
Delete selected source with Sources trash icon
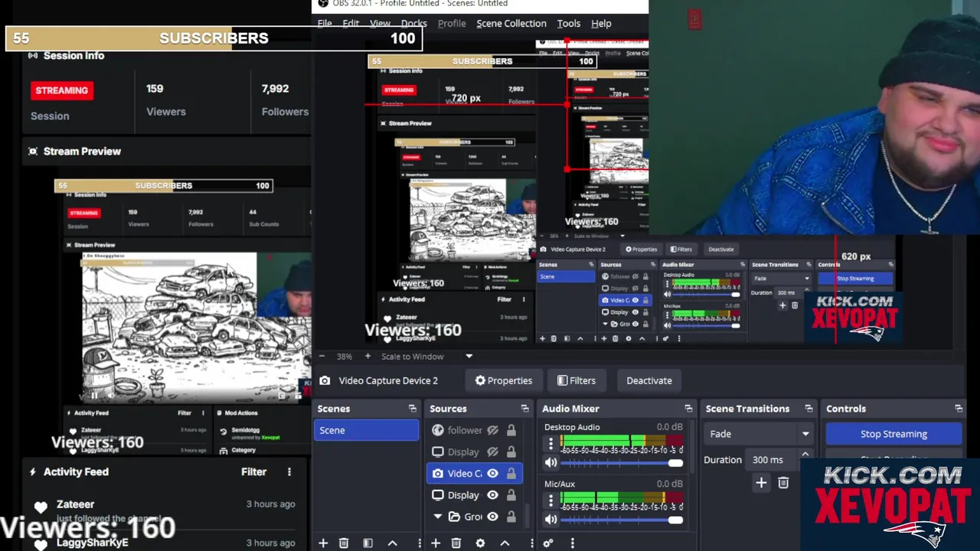(456, 543)
